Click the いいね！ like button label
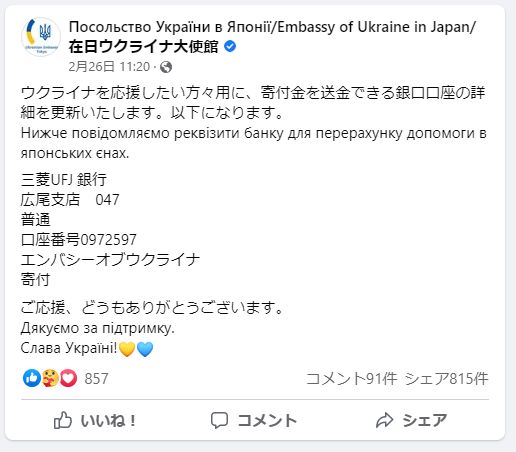Viewport: 516px width, 452px height. pyautogui.click(x=108, y=420)
